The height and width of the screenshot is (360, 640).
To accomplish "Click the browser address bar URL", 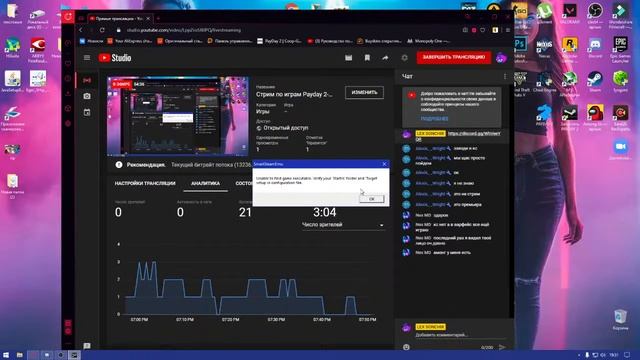I will [184, 30].
